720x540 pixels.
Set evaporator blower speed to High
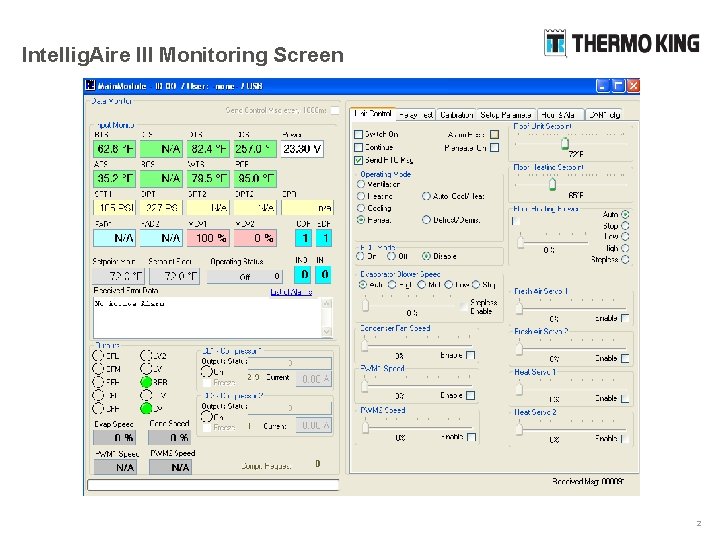(x=392, y=285)
